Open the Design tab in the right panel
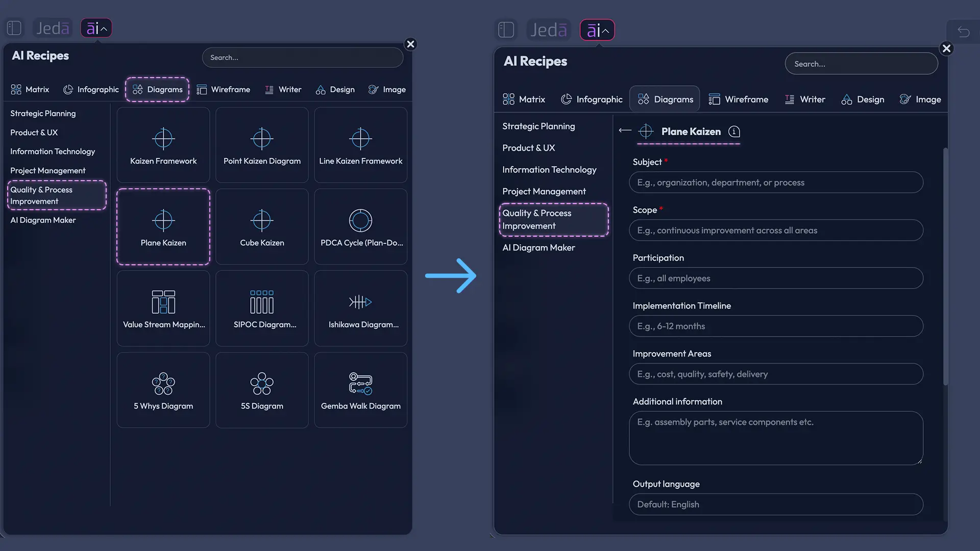Image resolution: width=980 pixels, height=551 pixels. point(863,99)
